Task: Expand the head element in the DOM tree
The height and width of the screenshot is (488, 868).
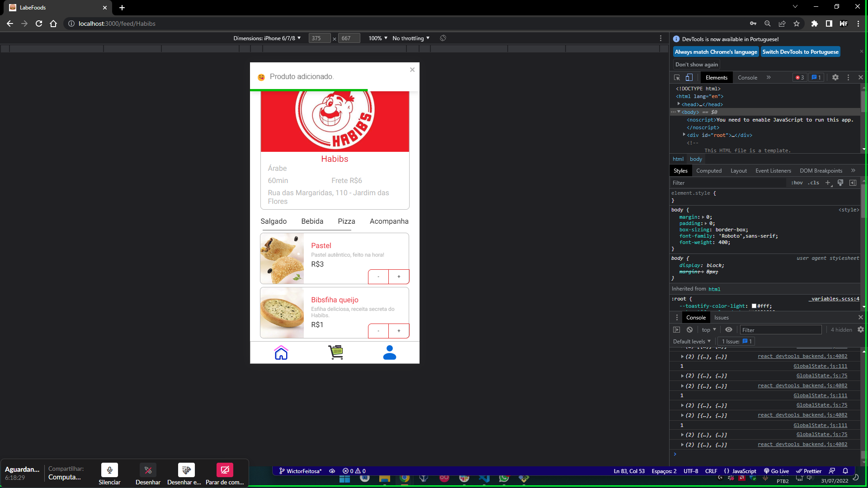Action: tap(679, 104)
